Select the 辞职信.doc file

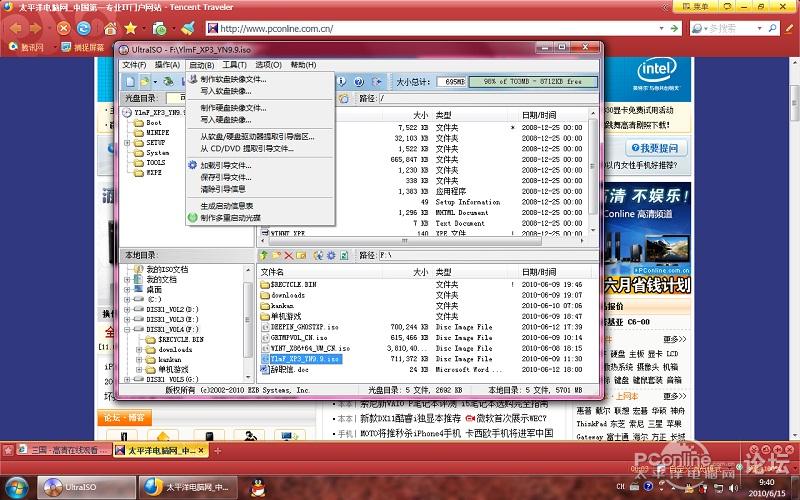point(289,369)
